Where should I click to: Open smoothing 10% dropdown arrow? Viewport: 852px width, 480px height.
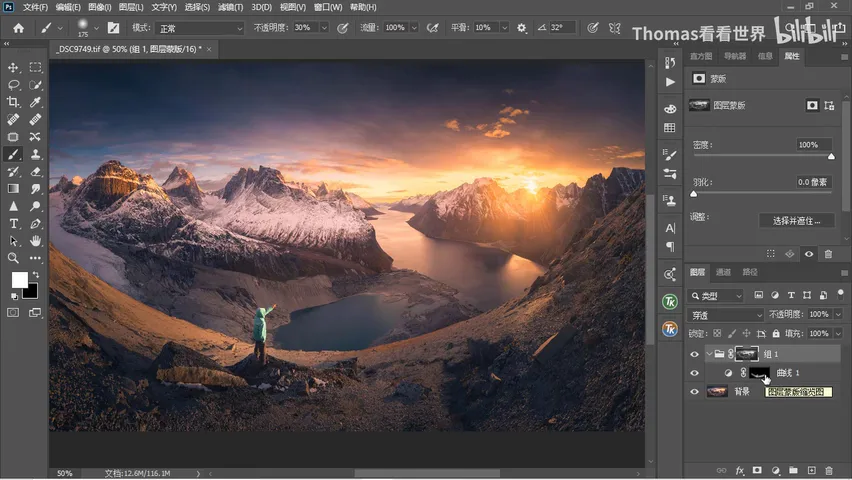504,28
